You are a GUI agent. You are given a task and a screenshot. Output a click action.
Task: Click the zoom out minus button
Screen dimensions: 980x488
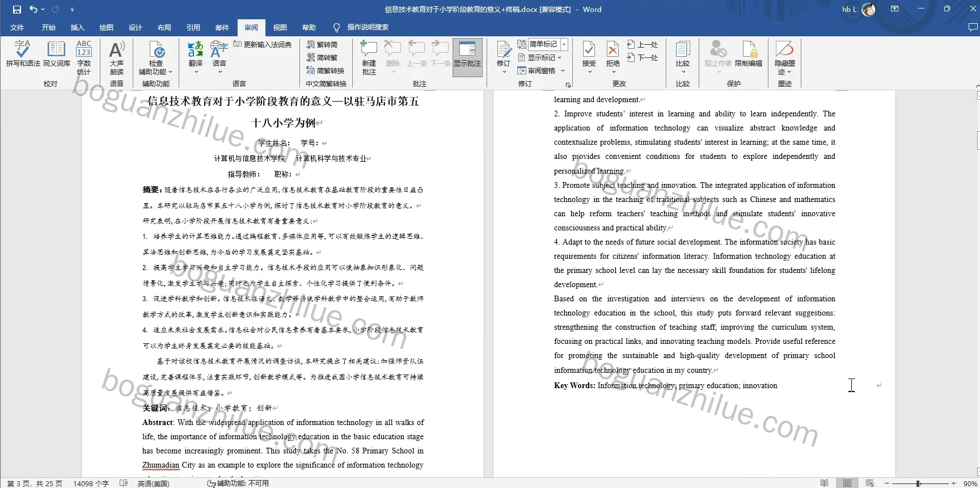tap(886, 483)
